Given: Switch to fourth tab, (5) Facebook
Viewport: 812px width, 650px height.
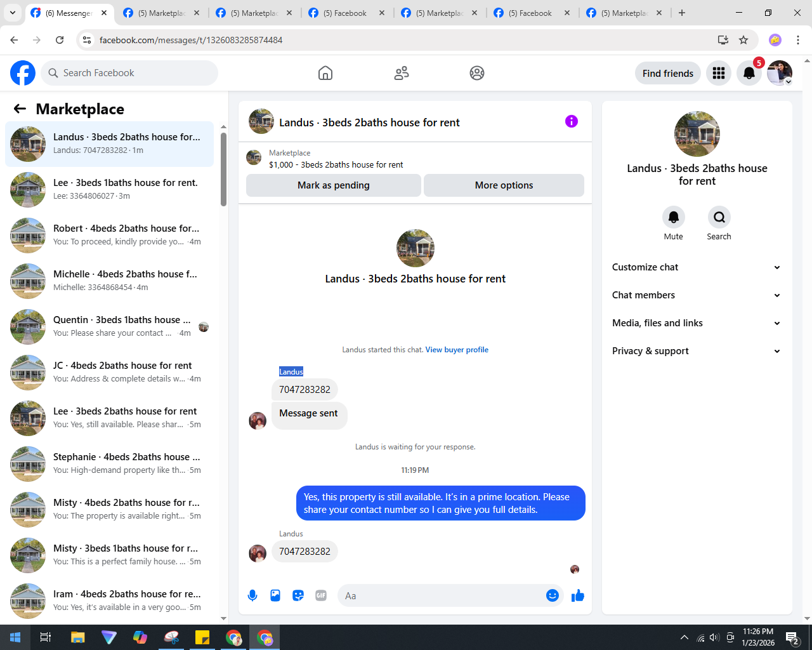Looking at the screenshot, I should pyautogui.click(x=346, y=13).
